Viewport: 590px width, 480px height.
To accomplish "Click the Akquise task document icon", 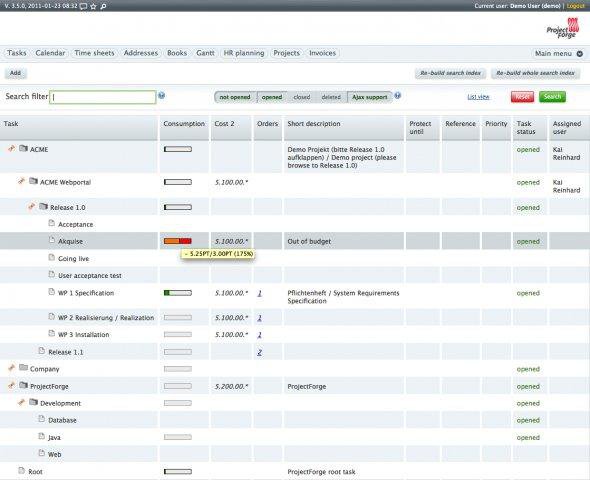I will [x=52, y=240].
